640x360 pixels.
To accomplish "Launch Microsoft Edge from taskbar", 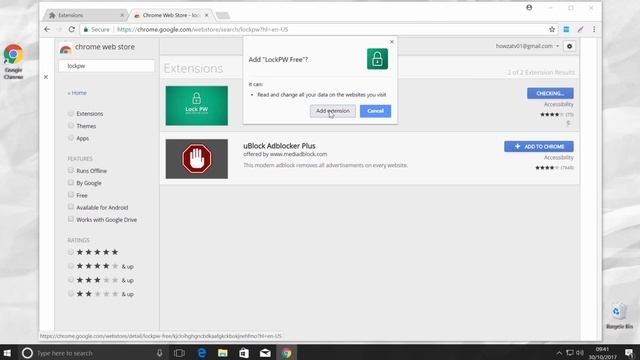I will pyautogui.click(x=202, y=353).
